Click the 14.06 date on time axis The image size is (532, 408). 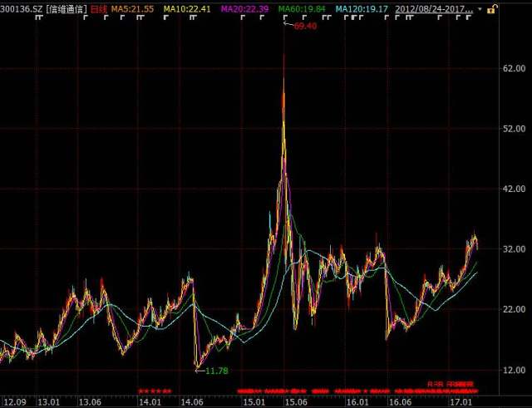(191, 401)
